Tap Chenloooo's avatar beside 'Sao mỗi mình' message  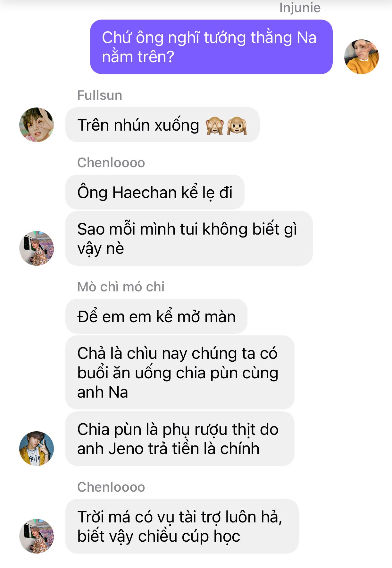point(37,248)
